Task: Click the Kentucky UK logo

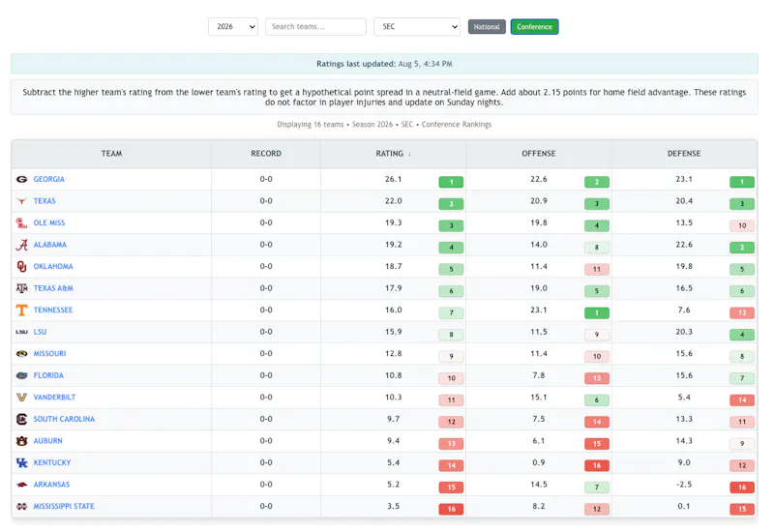Action: 21,463
